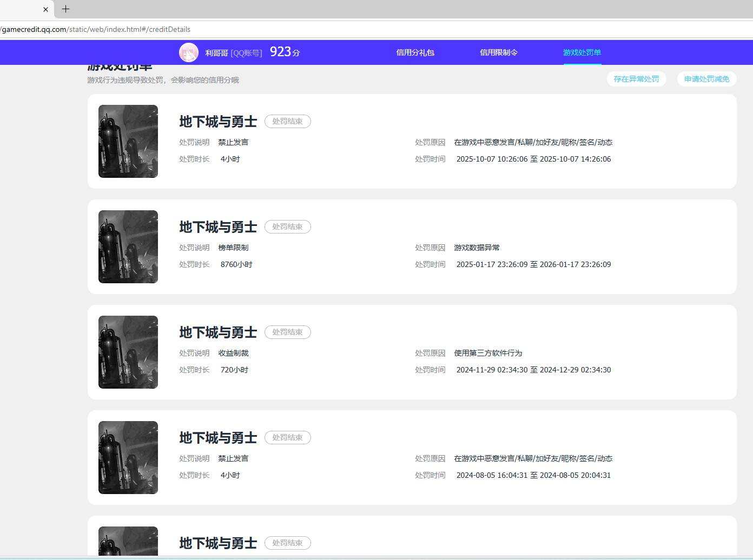Click 处罚结束 badge on 收益制裁 card

point(287,332)
